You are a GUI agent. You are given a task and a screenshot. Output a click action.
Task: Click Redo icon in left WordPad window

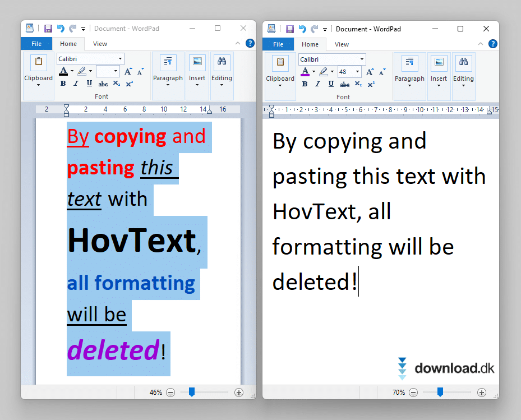(x=72, y=29)
